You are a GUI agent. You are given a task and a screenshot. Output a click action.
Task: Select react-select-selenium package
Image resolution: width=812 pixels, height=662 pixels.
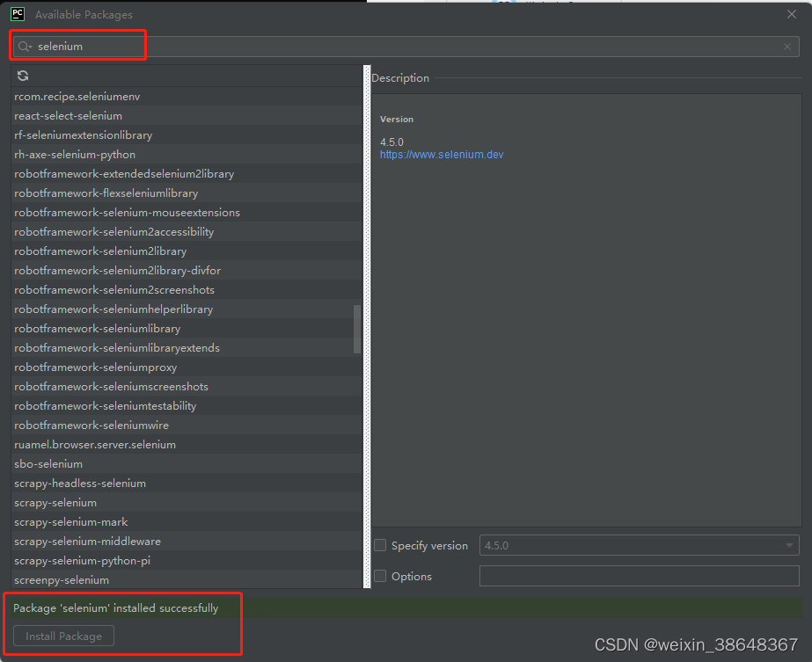187,116
